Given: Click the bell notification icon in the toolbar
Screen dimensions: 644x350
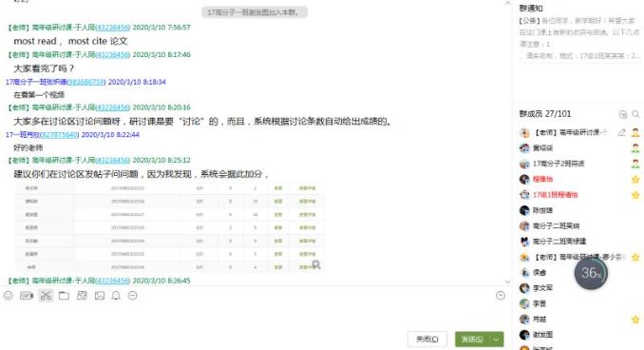Looking at the screenshot, I should coord(116,295).
